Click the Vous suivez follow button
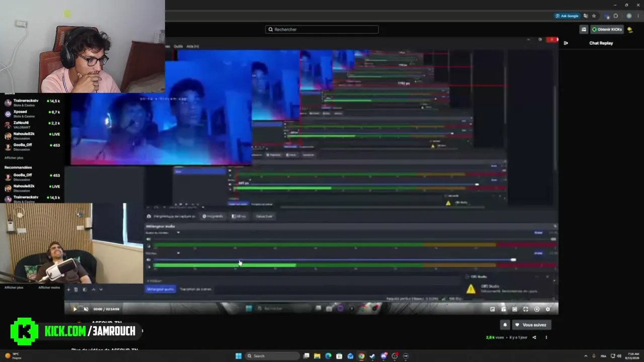Screen dimensions: 644x362 coord(531,325)
